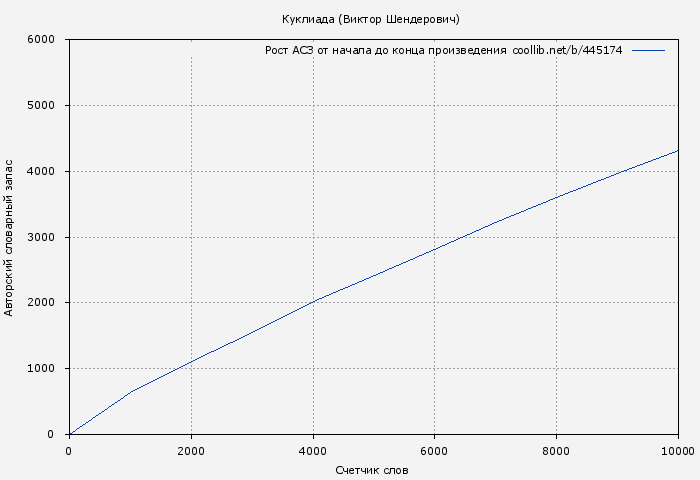Click the horizontal axis label "Счетчик слов"
700x480 pixels.
[x=371, y=470]
